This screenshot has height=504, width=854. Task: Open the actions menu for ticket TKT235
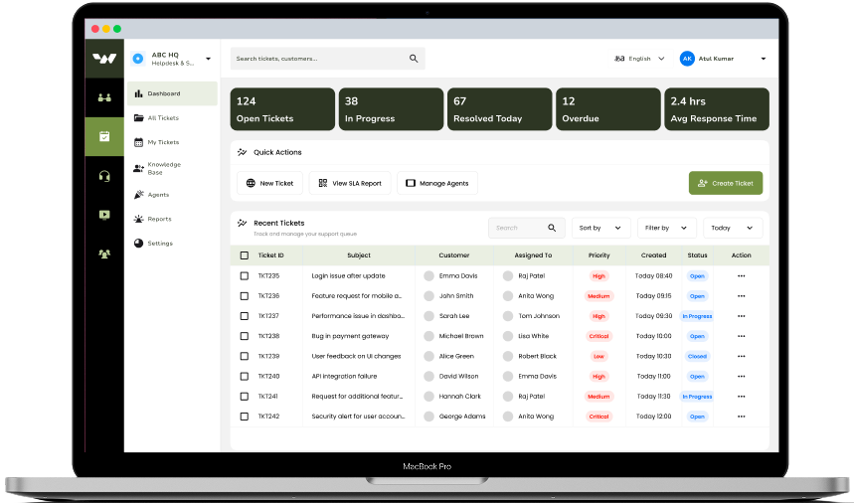(x=742, y=276)
